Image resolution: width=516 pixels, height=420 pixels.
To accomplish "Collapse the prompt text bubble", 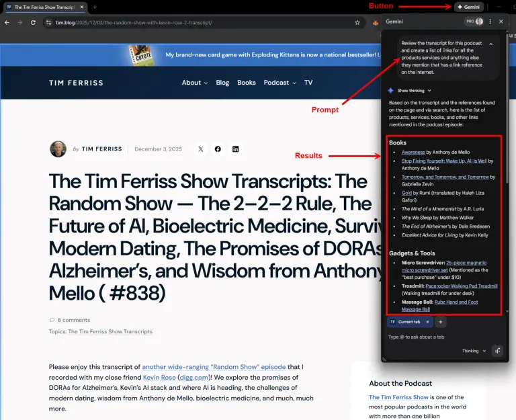I will (x=490, y=44).
